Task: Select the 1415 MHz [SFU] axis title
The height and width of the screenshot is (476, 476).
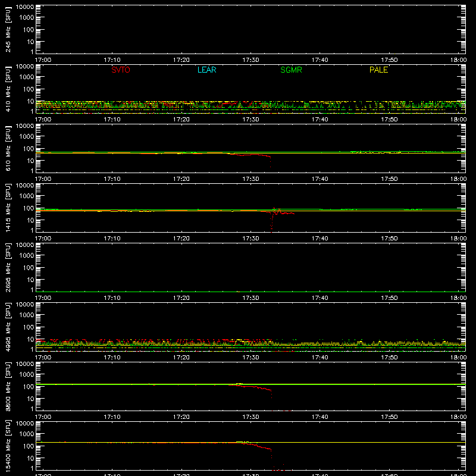Action: click(8, 208)
